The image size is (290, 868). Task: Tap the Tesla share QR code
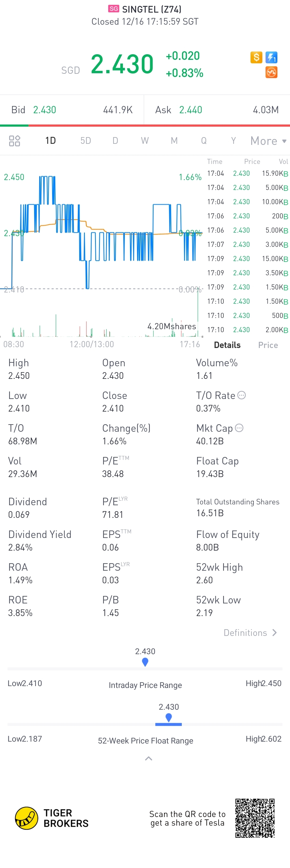tap(255, 818)
